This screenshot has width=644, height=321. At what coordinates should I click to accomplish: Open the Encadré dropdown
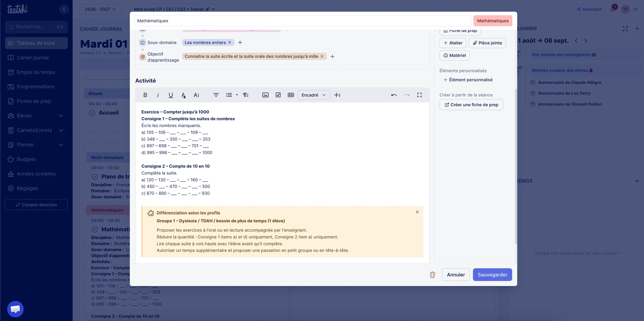coord(314,95)
